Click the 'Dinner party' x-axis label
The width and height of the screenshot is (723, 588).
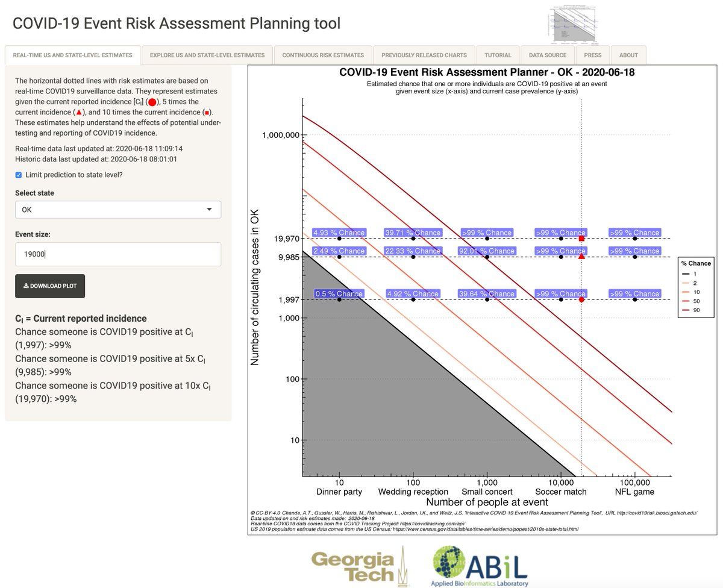click(339, 492)
